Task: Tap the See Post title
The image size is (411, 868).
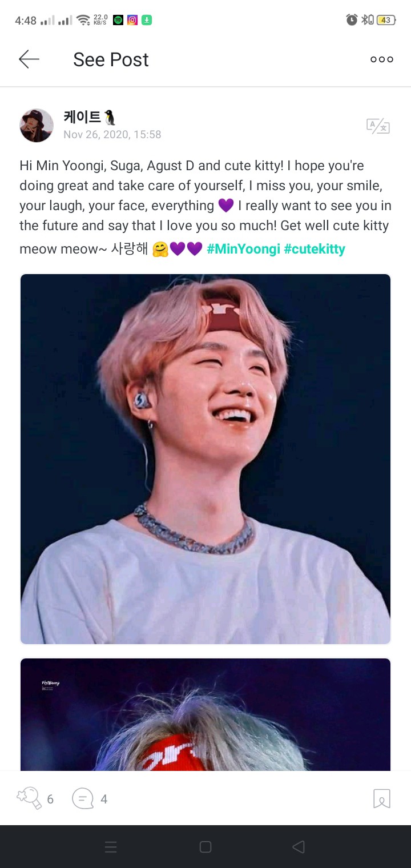Action: click(x=111, y=59)
